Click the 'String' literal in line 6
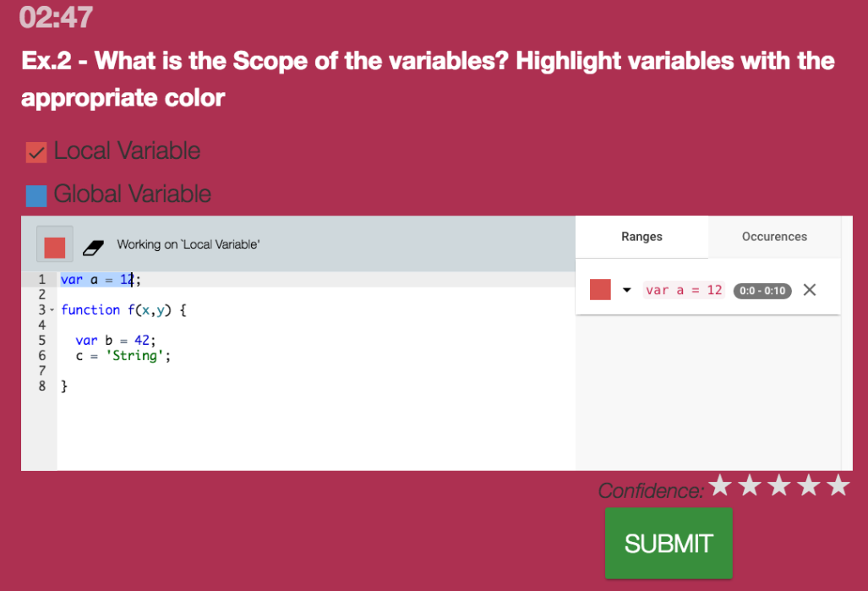868x591 pixels. click(x=135, y=356)
